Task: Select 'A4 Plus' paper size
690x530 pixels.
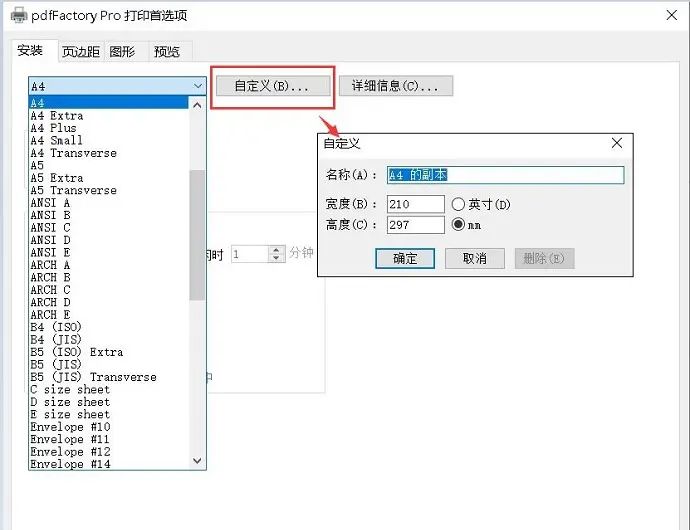Action: (109, 128)
